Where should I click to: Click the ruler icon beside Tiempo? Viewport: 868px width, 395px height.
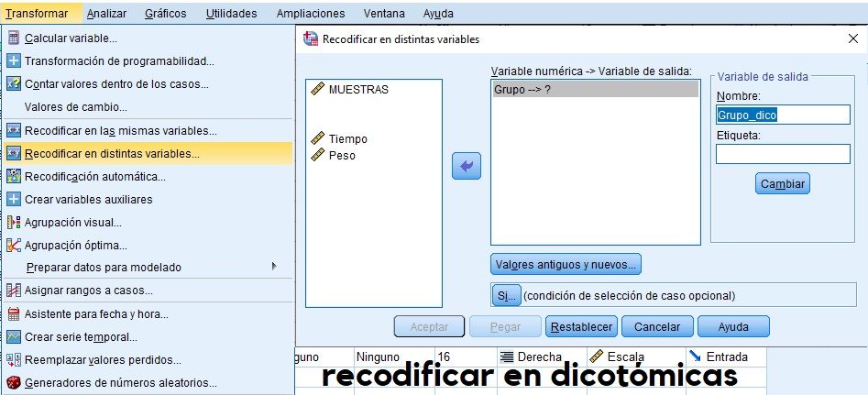coord(317,138)
